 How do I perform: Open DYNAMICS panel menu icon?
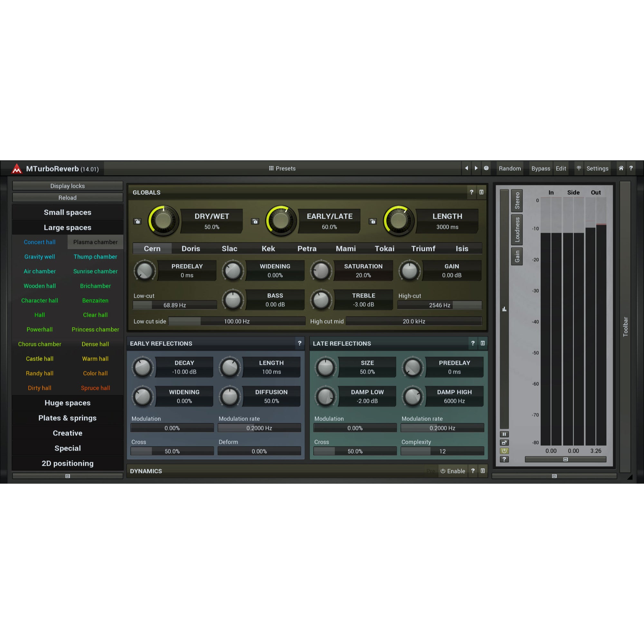tap(482, 471)
